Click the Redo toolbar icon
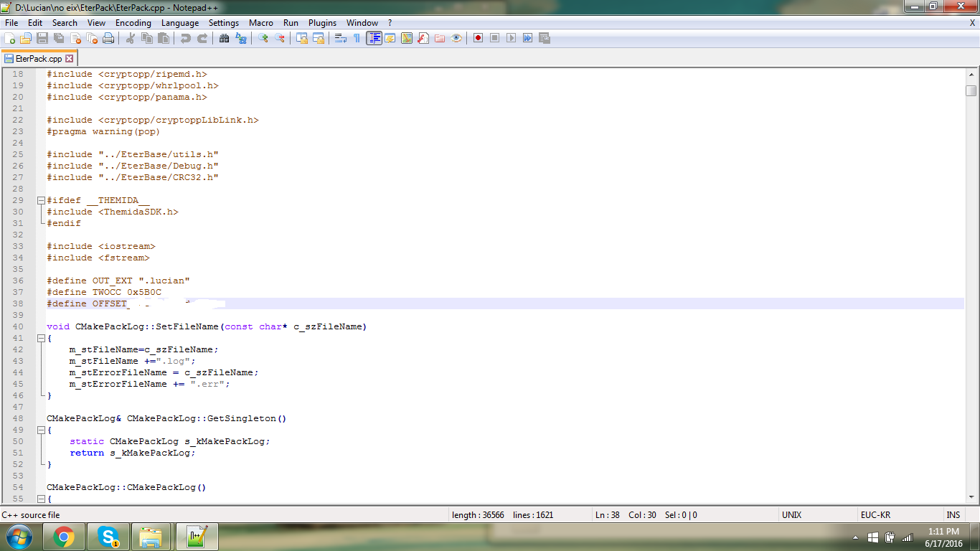The image size is (980, 551). click(202, 38)
